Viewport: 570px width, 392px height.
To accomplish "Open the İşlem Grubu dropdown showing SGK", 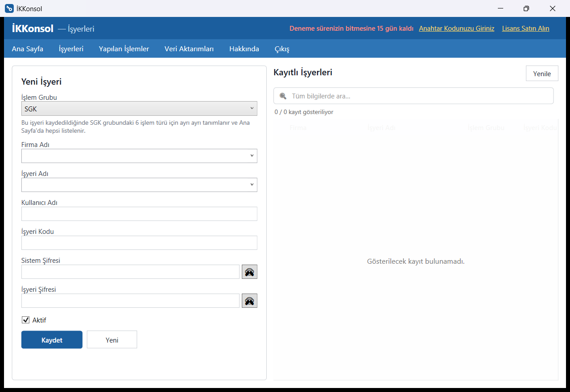I will click(x=139, y=108).
